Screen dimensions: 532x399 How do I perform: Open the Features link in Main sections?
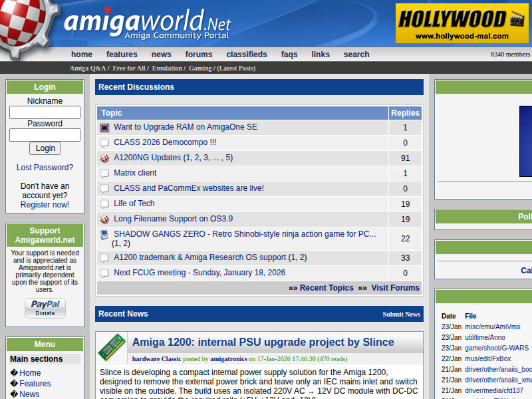[35, 384]
